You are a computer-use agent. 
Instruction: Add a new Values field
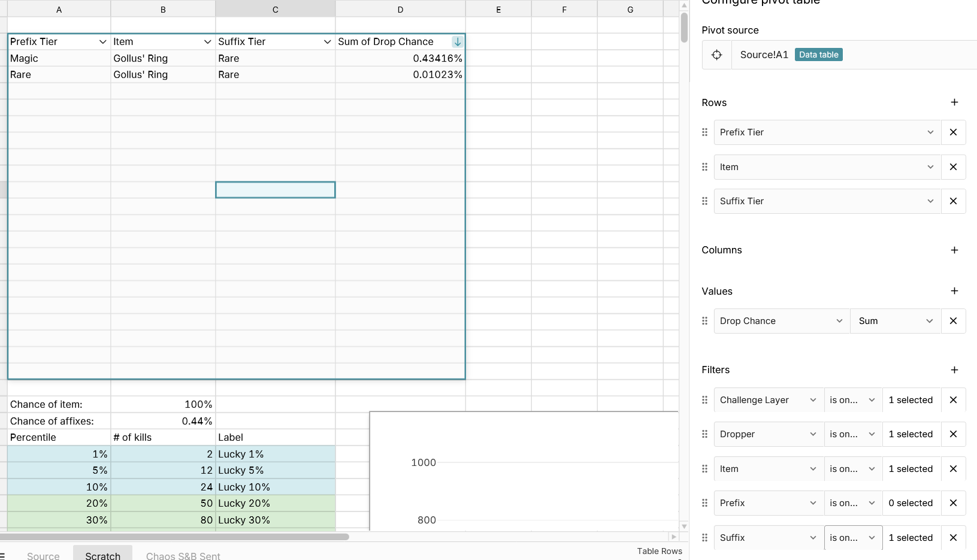coord(954,291)
